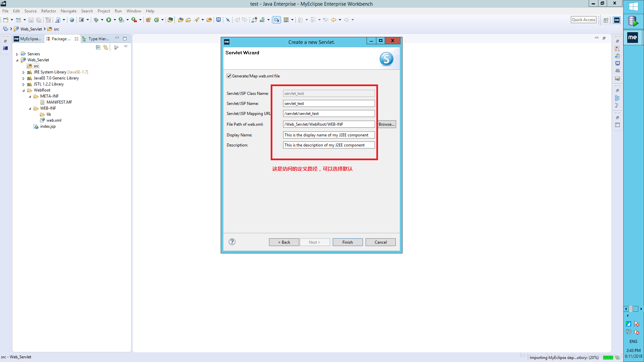The width and height of the screenshot is (644, 362).
Task: Click the Open Perspective toolbar icon
Action: (x=606, y=20)
